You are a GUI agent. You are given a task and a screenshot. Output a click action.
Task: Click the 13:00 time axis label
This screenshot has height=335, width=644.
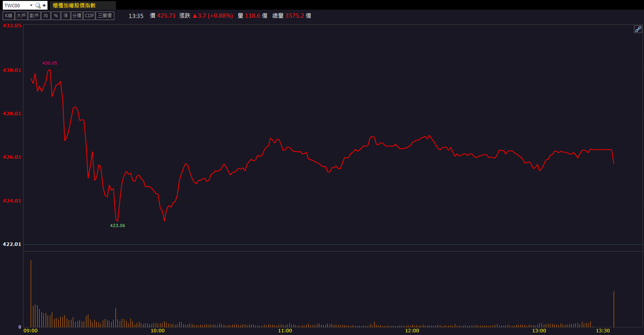click(x=539, y=331)
